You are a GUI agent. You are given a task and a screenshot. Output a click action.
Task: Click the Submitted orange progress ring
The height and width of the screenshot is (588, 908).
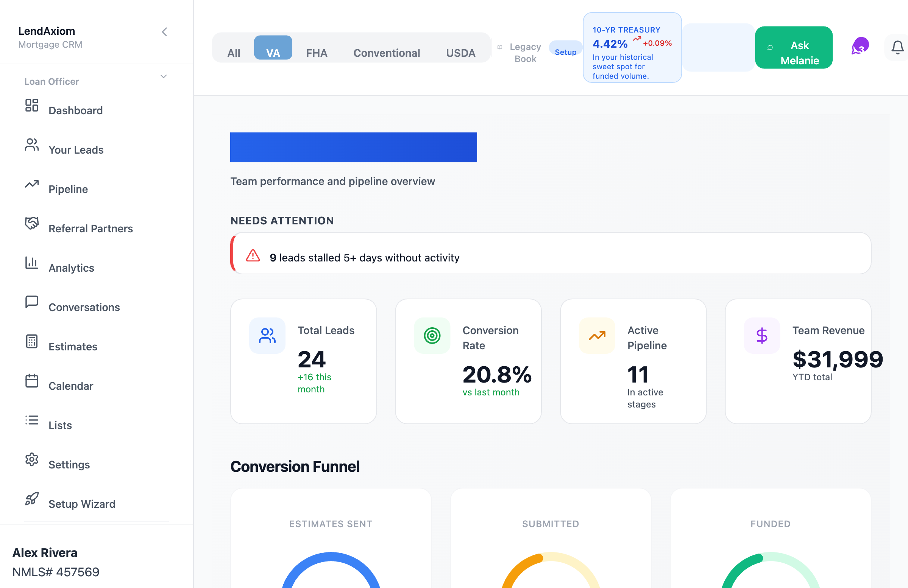pyautogui.click(x=551, y=570)
